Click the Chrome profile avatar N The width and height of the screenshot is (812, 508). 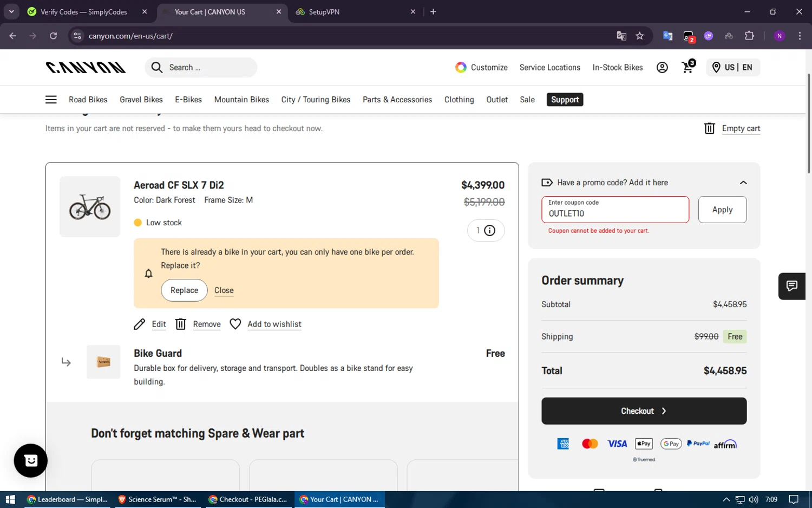click(x=780, y=36)
